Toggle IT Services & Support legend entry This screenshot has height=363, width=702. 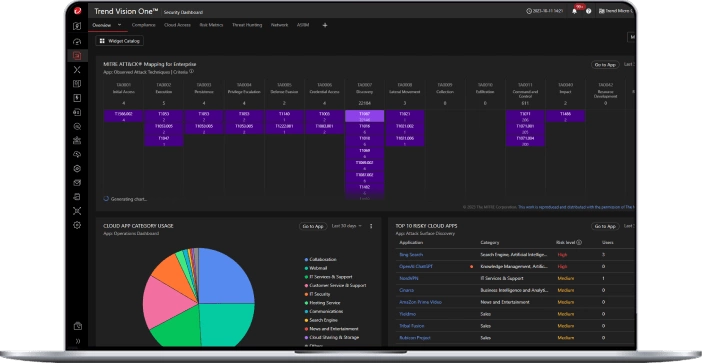328,277
